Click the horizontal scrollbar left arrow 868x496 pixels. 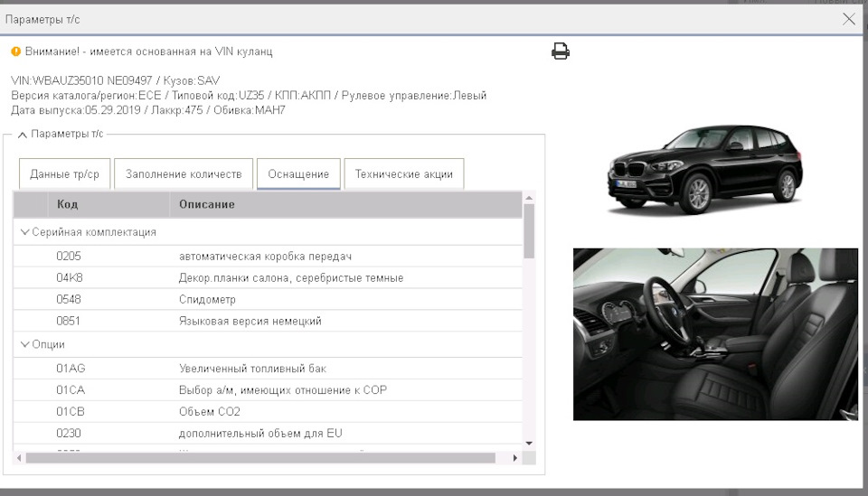click(19, 458)
